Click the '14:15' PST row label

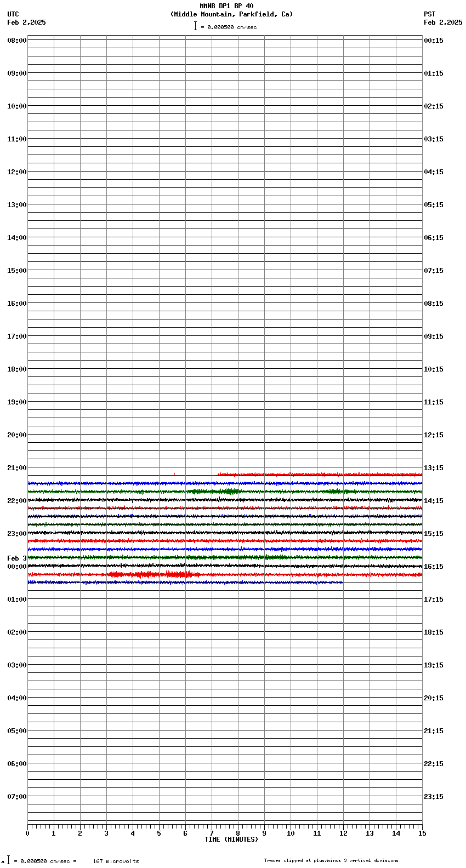pyautogui.click(x=434, y=501)
